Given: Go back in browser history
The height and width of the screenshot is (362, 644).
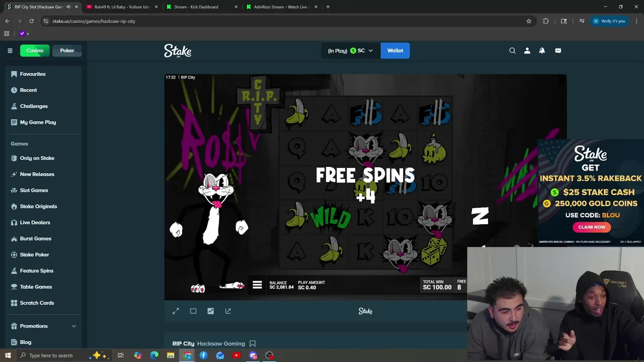Looking at the screenshot, I should [7, 21].
